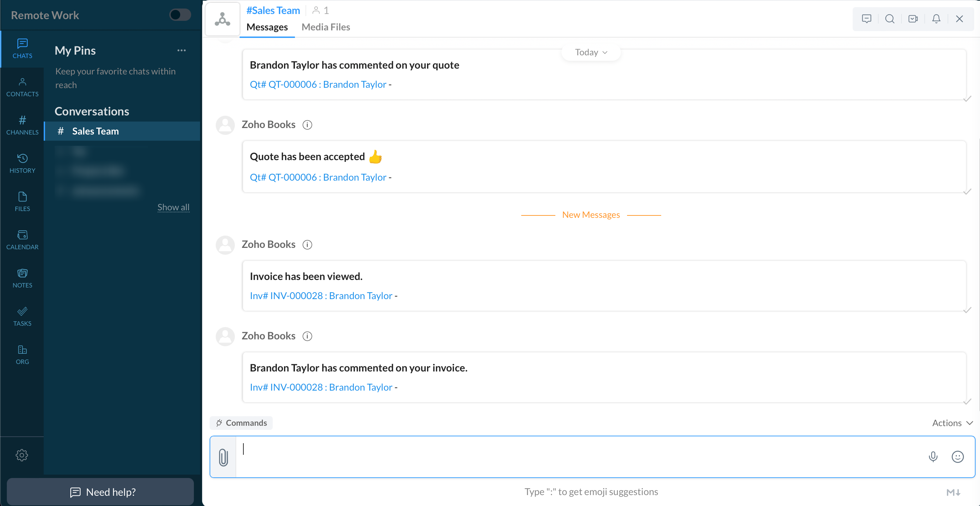
Task: Click the attachment paperclip icon
Action: point(223,457)
